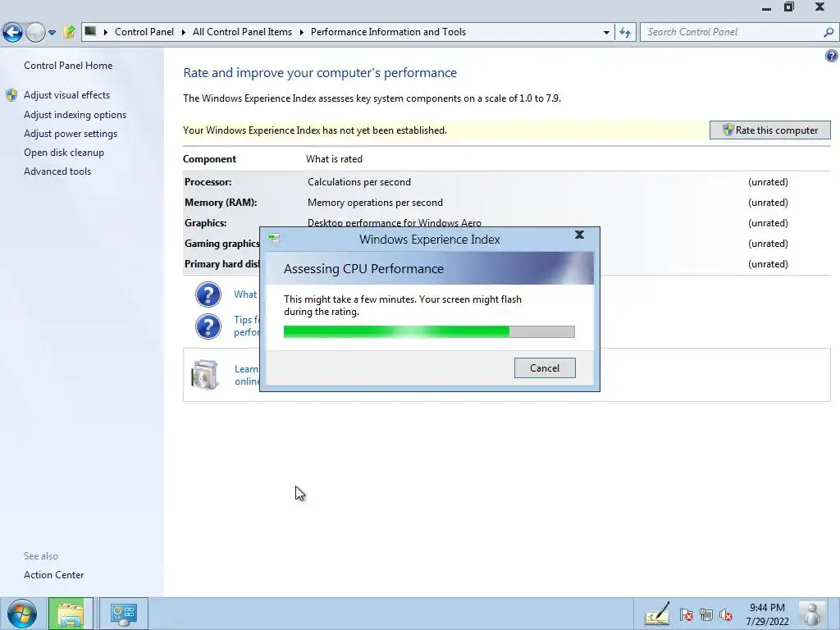The width and height of the screenshot is (840, 630).
Task: Open the recent pages dropdown arrow
Action: pos(52,33)
